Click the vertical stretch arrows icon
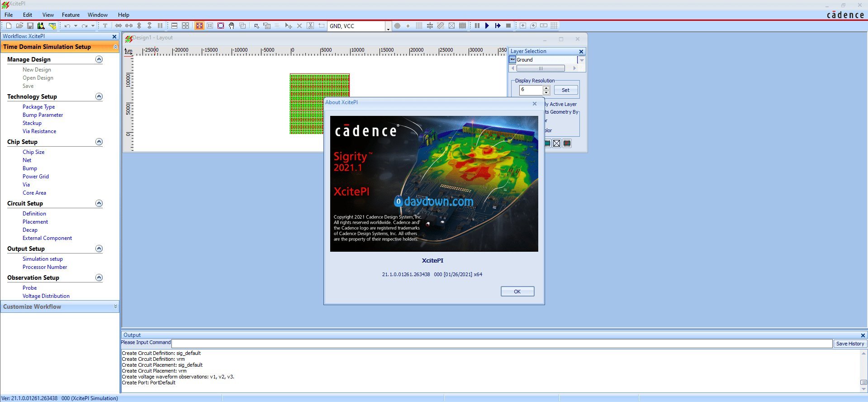868x402 pixels. 139,26
